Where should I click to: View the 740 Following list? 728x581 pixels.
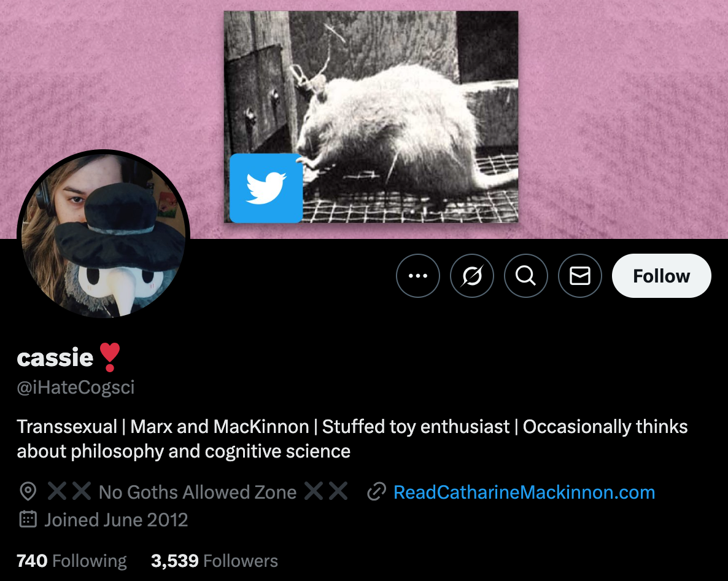click(71, 561)
